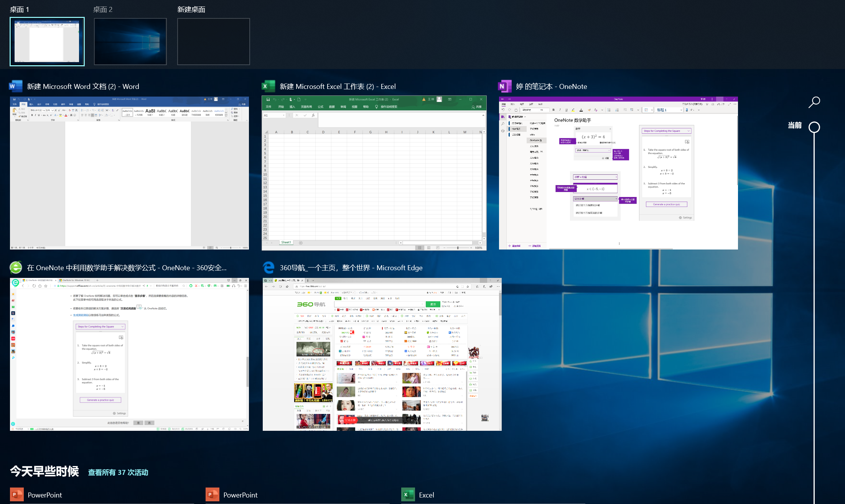
Task: Open the 查看所有 37 次活动 link
Action: pos(118,472)
